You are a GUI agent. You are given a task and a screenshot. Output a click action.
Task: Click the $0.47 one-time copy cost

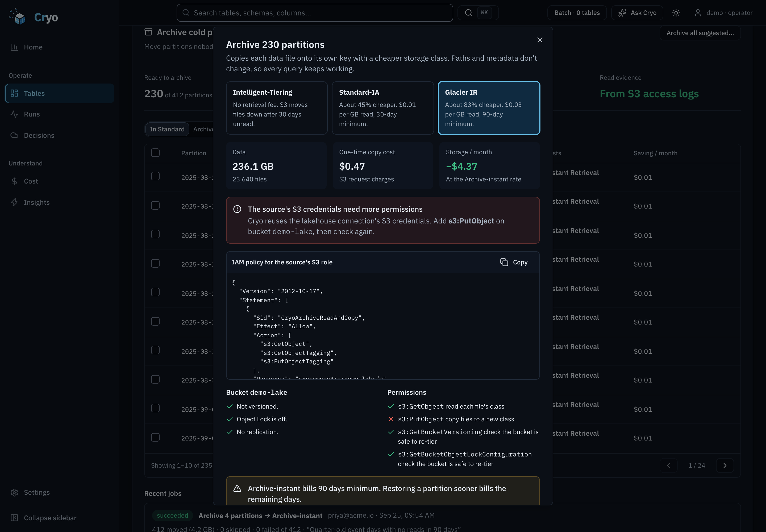(352, 166)
